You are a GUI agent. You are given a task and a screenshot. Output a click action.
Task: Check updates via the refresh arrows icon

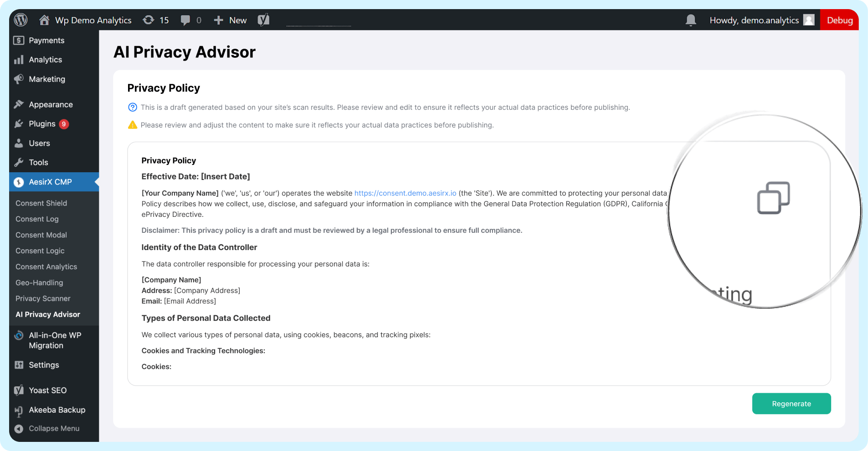(149, 20)
